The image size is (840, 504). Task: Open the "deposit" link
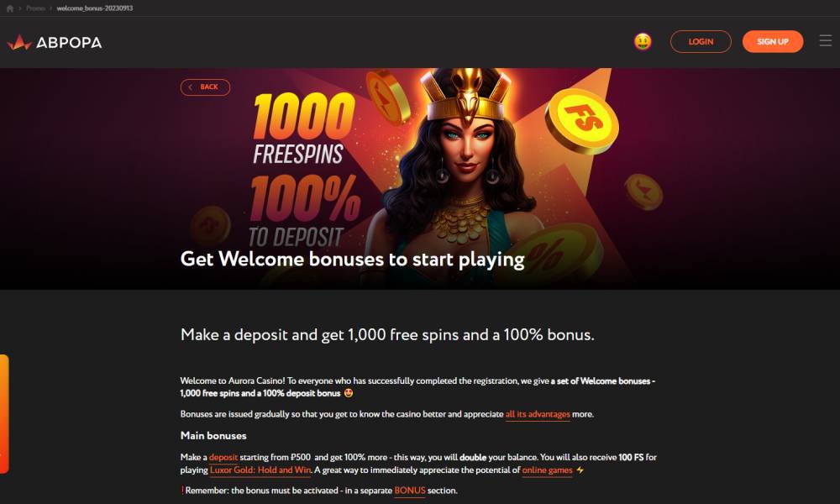pyautogui.click(x=223, y=457)
